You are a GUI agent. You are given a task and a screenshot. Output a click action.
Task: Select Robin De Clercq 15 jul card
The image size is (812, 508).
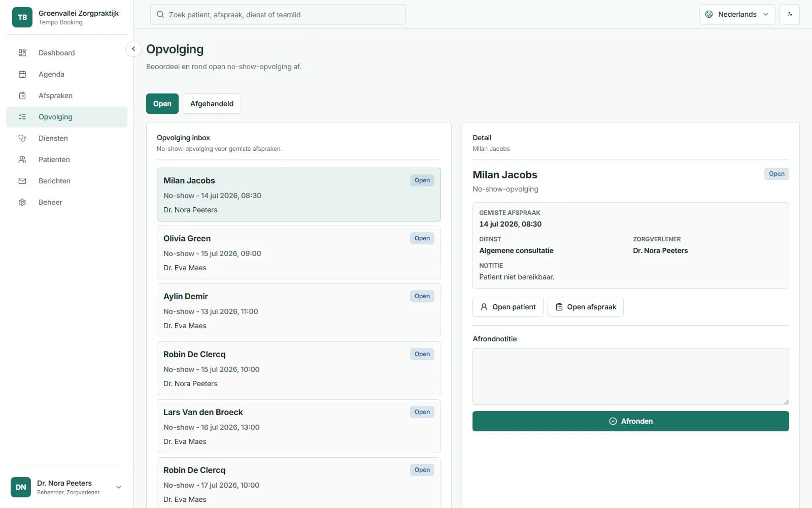299,368
